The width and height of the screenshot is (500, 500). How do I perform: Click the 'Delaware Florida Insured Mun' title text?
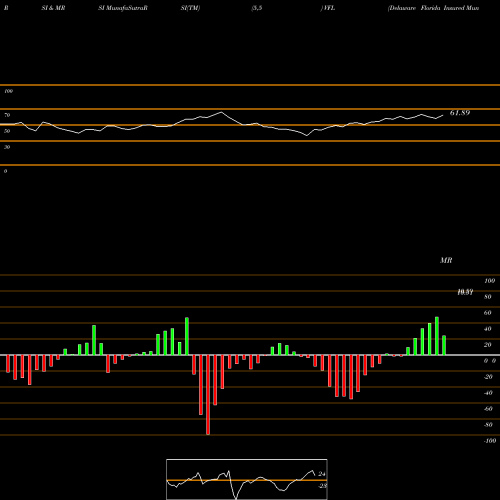click(x=433, y=8)
